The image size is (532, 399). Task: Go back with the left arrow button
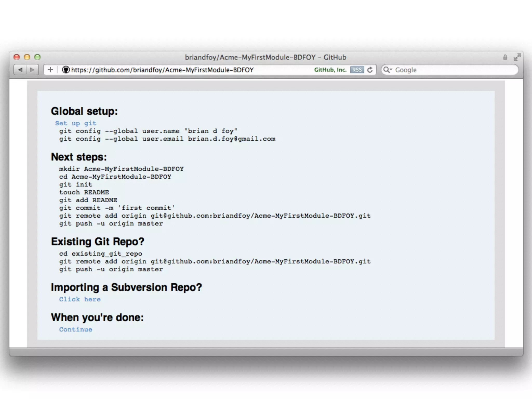[x=20, y=70]
